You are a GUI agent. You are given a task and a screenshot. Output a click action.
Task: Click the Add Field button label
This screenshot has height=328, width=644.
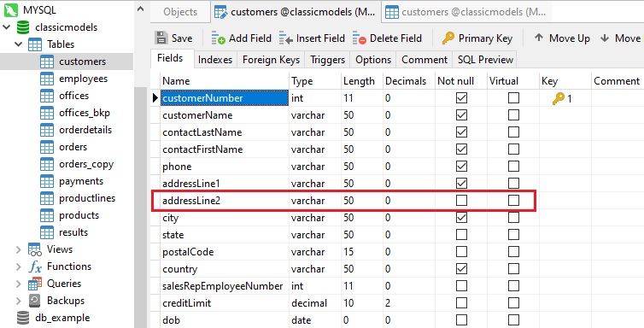coord(250,38)
